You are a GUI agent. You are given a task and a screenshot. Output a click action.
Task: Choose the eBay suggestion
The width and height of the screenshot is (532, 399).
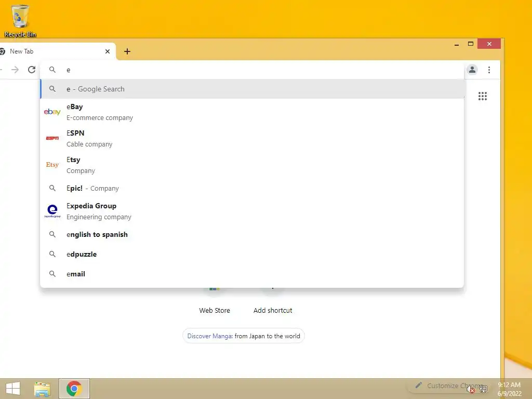click(252, 112)
